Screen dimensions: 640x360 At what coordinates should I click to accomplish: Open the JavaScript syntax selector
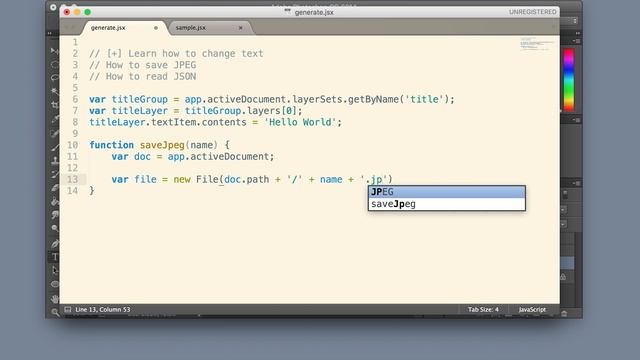coord(532,309)
